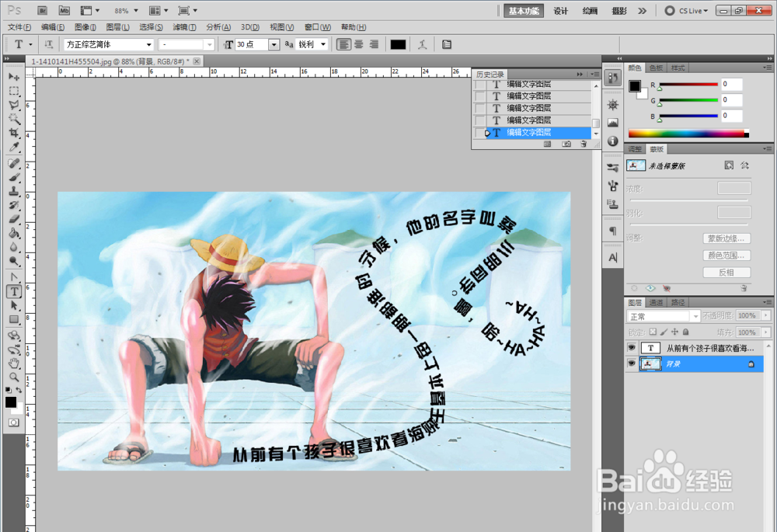Click the 蒙版边缘 button
The image size is (777, 532).
(x=726, y=238)
